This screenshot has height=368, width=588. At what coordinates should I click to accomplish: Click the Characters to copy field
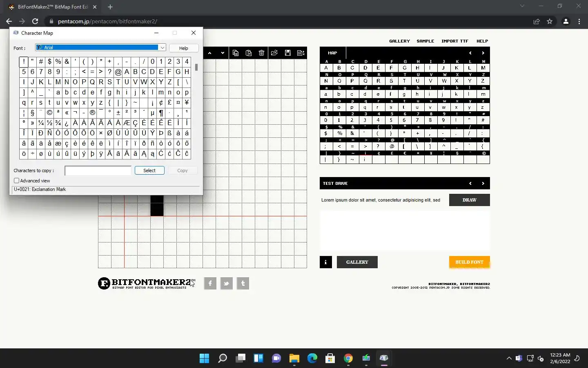tap(98, 171)
